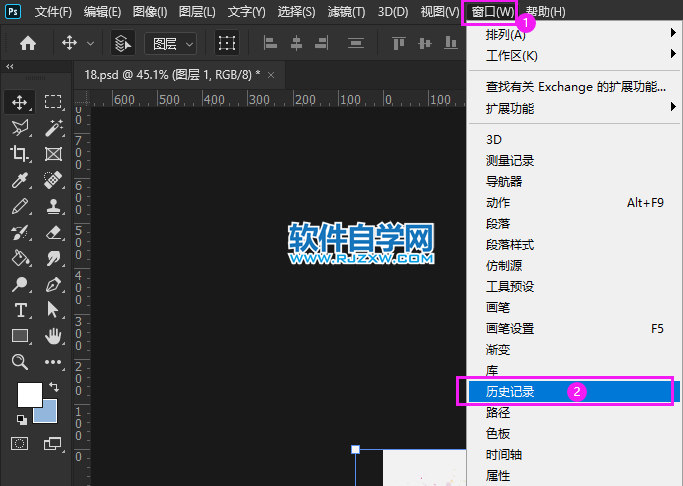Choose 查找有关 Exchange 的扩展功能 entry
The width and height of the screenshot is (683, 486).
click(x=574, y=87)
